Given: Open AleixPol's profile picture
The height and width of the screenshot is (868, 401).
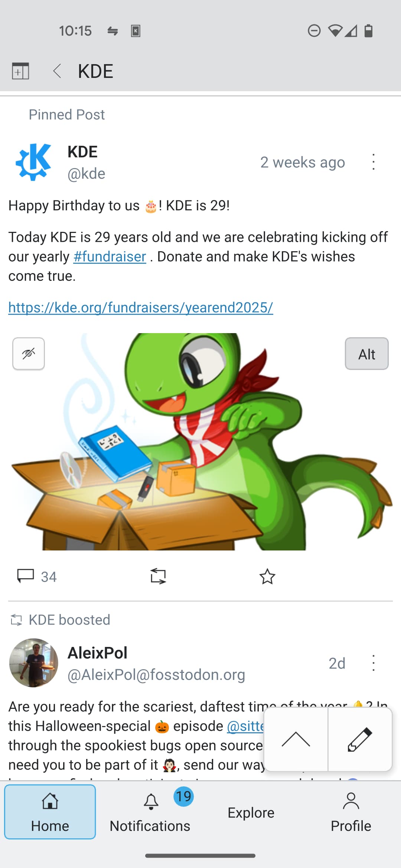Looking at the screenshot, I should [x=33, y=663].
